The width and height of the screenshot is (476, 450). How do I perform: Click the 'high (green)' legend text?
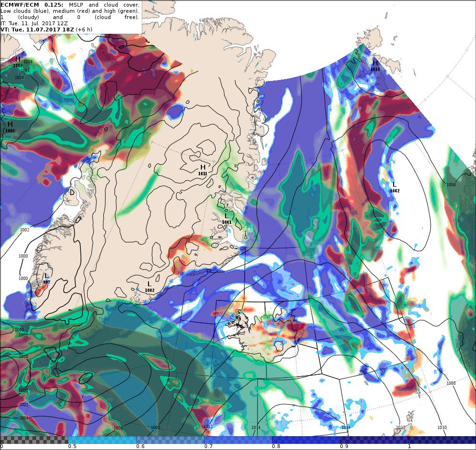[x=121, y=11]
